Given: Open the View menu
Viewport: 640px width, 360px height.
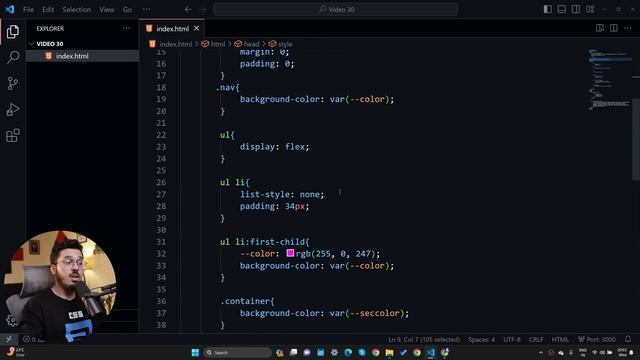Looking at the screenshot, I should click(107, 9).
